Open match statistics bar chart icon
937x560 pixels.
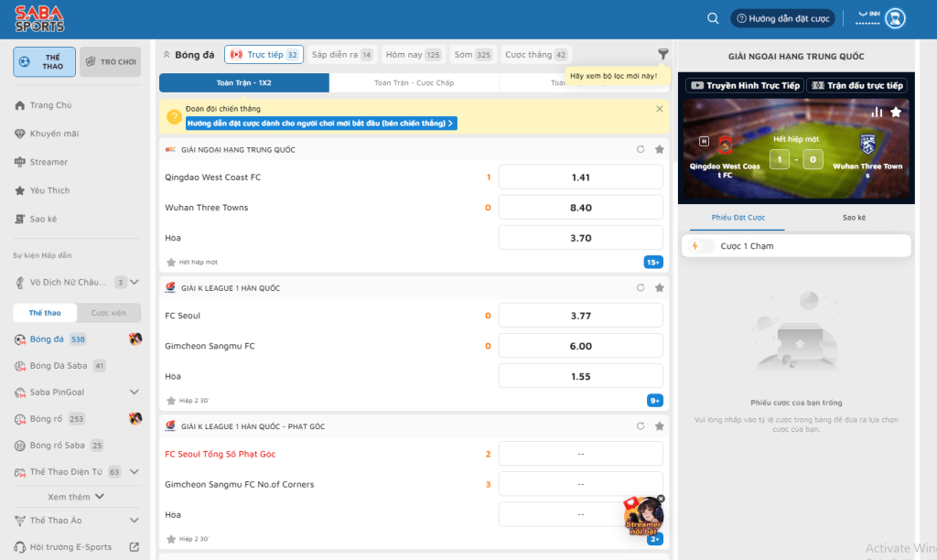click(877, 112)
